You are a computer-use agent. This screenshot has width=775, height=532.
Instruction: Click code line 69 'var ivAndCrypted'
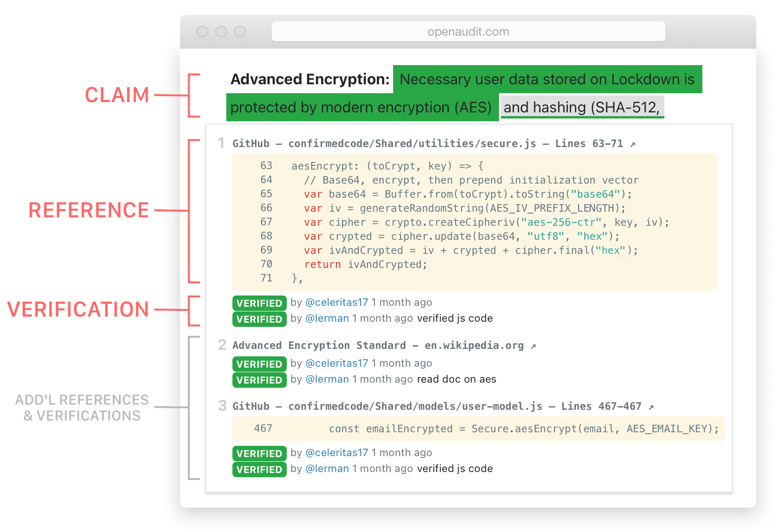(x=471, y=250)
